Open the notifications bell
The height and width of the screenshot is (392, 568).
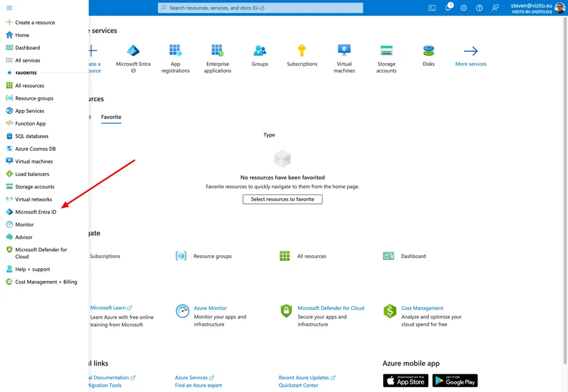click(x=447, y=8)
